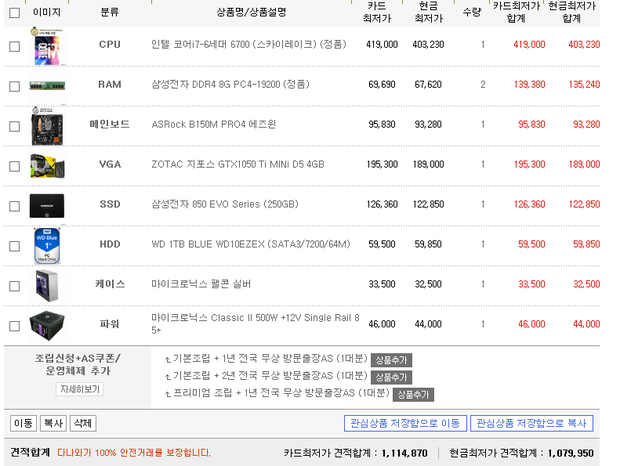The image size is (620, 466).
Task: Click the 삭제 button
Action: click(x=83, y=423)
